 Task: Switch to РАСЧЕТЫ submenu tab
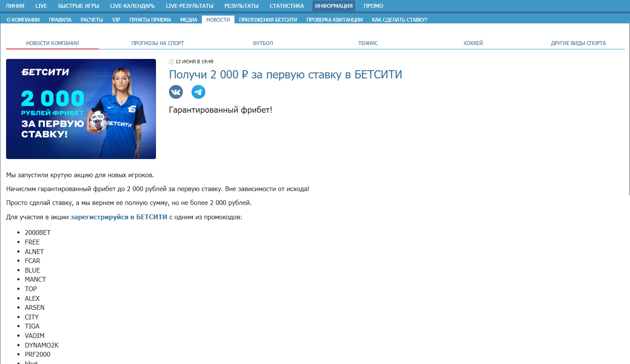[x=92, y=19]
